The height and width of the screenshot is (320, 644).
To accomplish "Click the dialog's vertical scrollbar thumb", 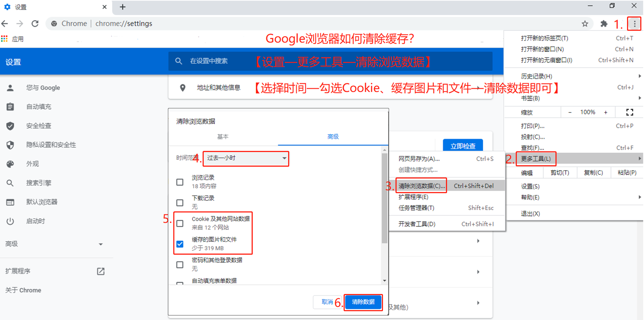I will coord(384,198).
